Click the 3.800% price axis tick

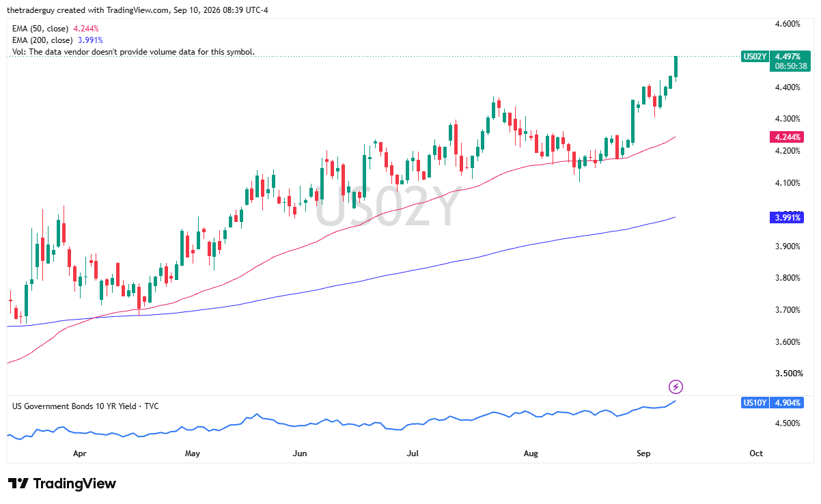coord(788,278)
